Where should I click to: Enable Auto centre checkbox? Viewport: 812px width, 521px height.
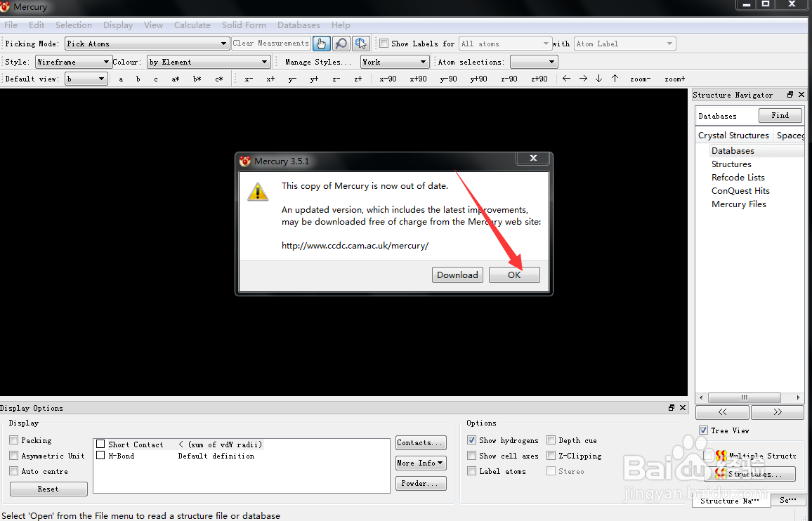point(13,471)
